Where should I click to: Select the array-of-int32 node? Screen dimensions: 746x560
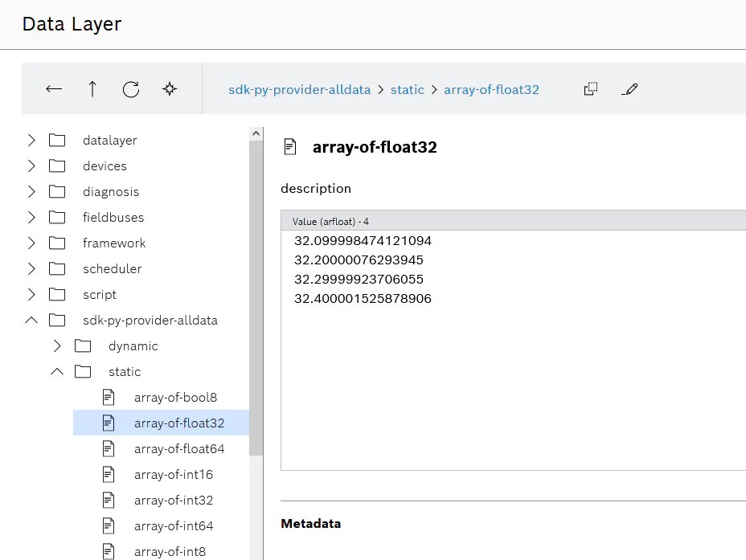point(162,500)
